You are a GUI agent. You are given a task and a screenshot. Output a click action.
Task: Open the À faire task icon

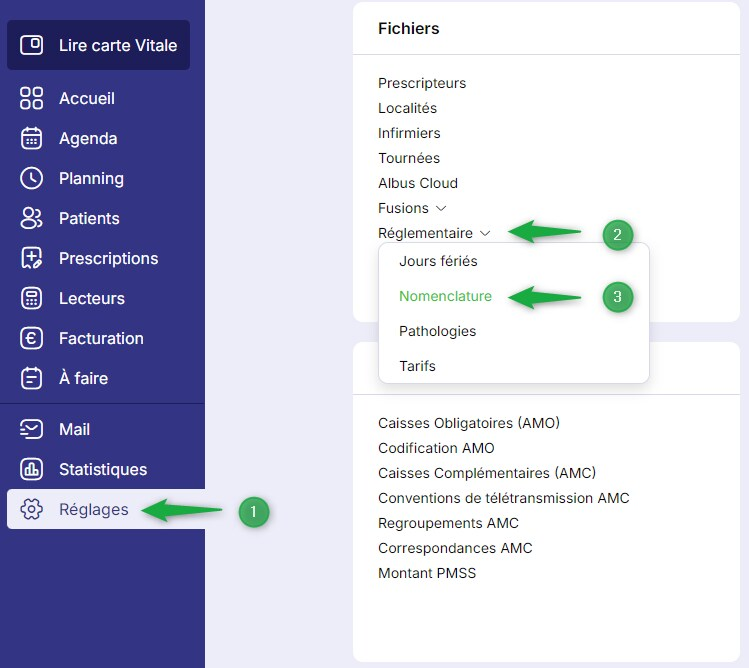tap(31, 378)
